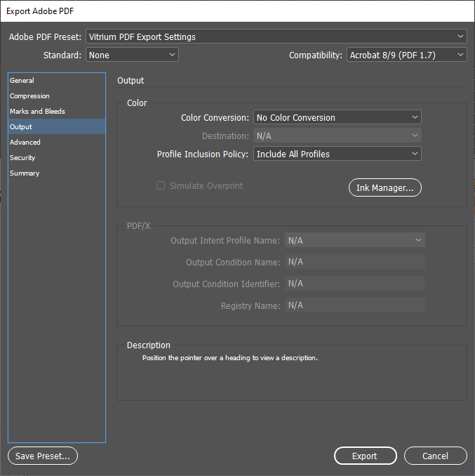Select the Summary category
475x476 pixels.
click(57, 173)
